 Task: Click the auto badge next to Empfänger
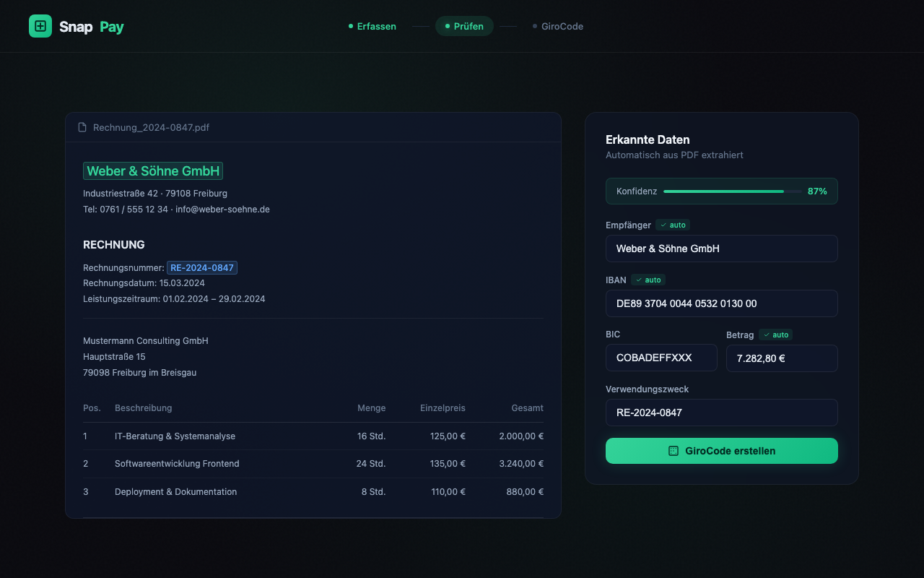[673, 225]
